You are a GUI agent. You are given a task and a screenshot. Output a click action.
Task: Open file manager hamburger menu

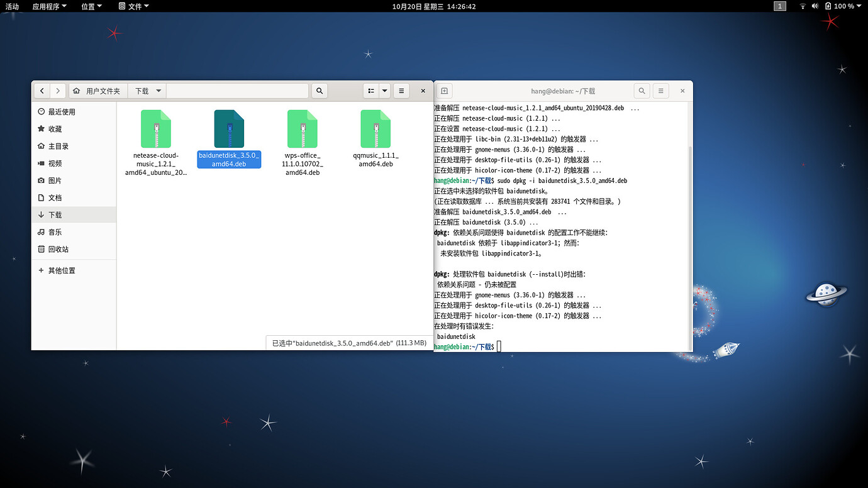coord(401,91)
